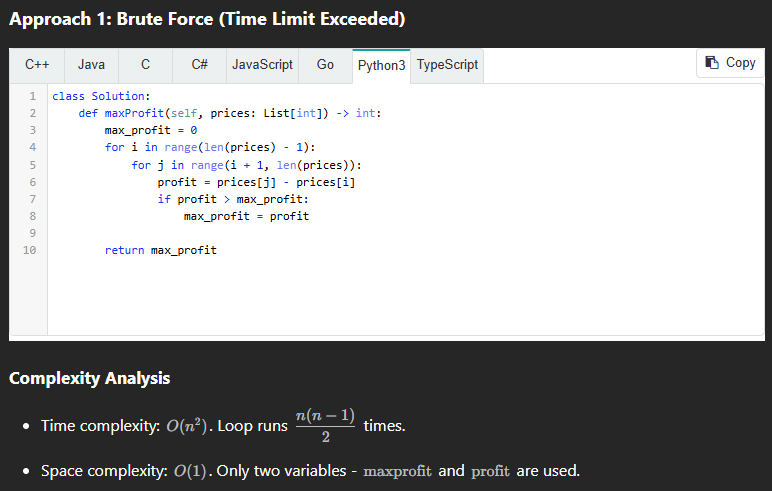
Task: Click the 'if profit > max_profit:' line
Action: pyautogui.click(x=233, y=199)
